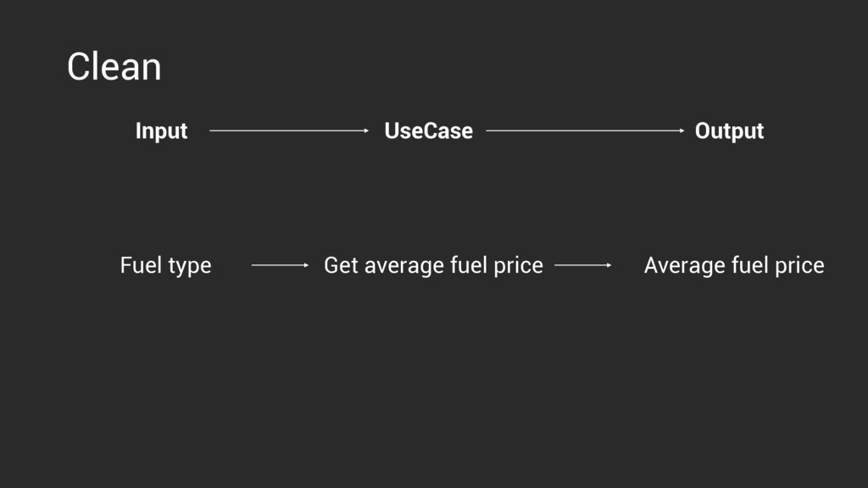The height and width of the screenshot is (488, 868).
Task: Select the Fuel type text
Action: tap(165, 266)
